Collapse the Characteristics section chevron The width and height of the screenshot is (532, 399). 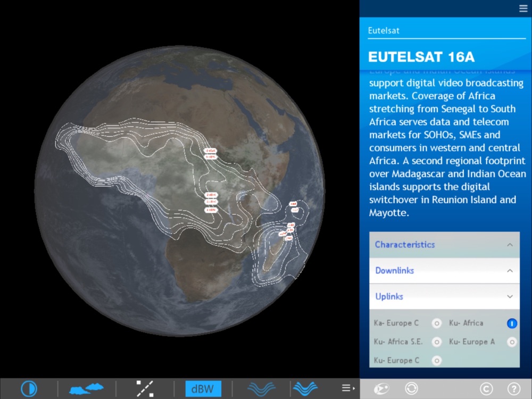pos(510,245)
